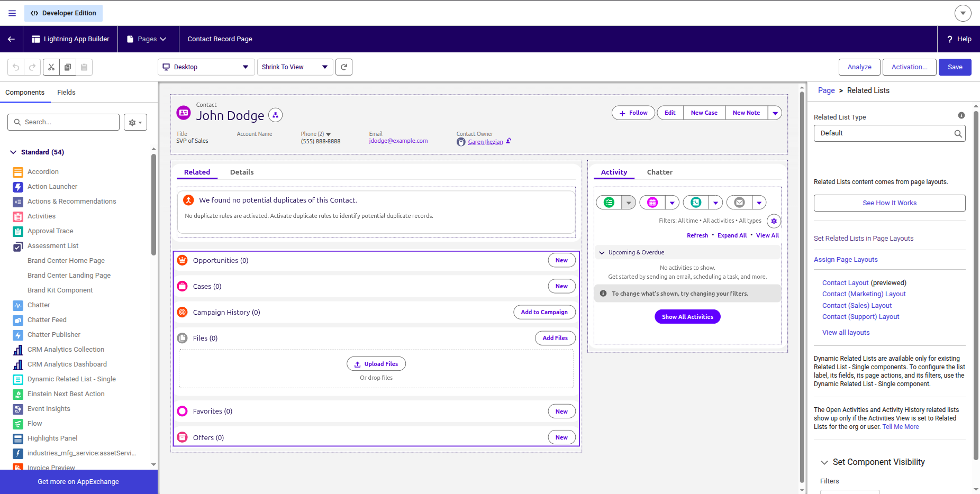Click the change owner icon beside Garen Ikezian
The image size is (980, 494).
coord(509,141)
